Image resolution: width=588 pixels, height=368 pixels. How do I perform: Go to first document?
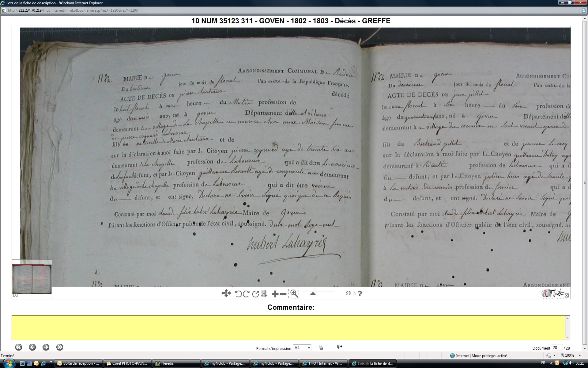point(19,347)
